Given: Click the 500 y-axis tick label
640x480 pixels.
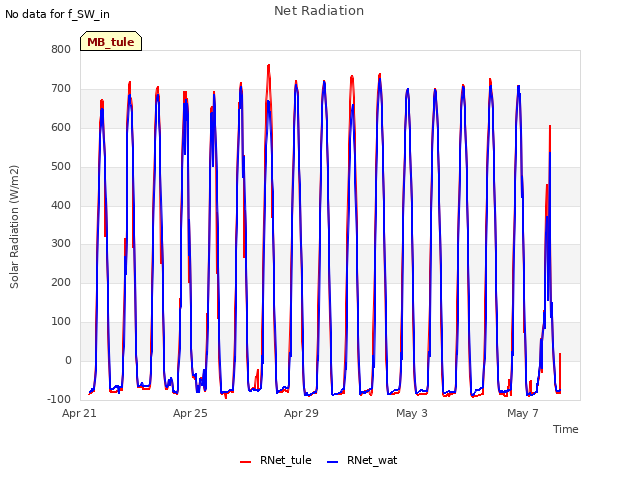Looking at the screenshot, I should click(61, 166).
